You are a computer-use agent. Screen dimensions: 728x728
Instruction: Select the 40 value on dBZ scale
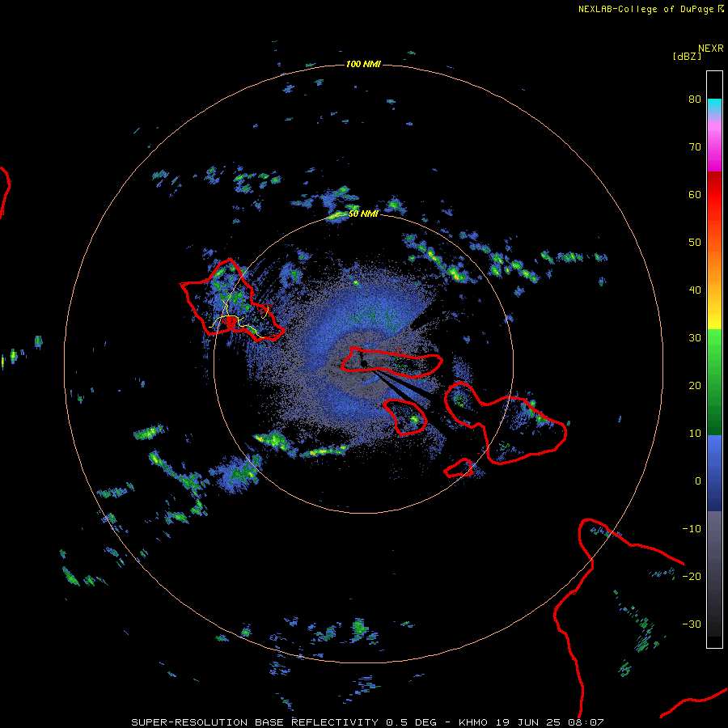pyautogui.click(x=695, y=290)
